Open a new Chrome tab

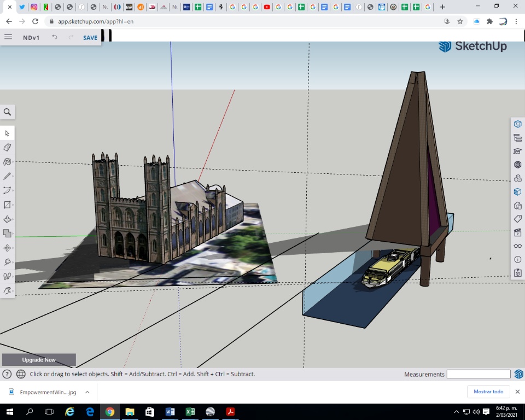(x=442, y=7)
